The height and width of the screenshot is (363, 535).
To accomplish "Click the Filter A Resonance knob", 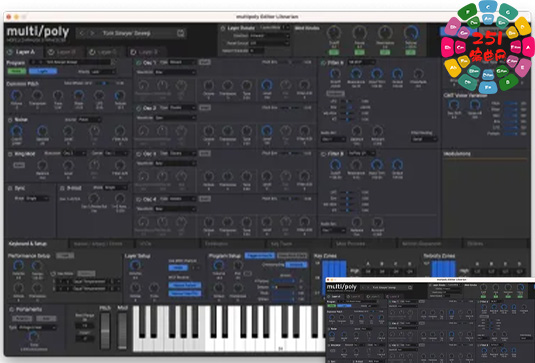I will pos(356,74).
